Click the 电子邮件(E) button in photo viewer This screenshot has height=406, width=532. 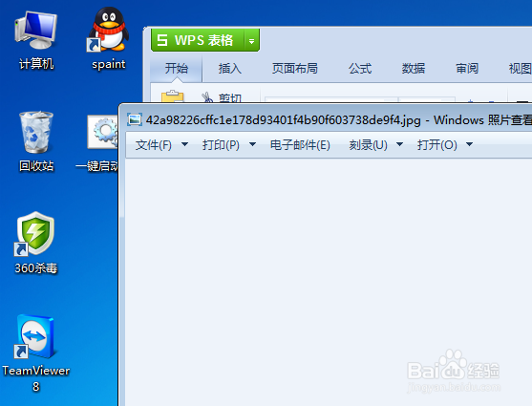point(300,145)
